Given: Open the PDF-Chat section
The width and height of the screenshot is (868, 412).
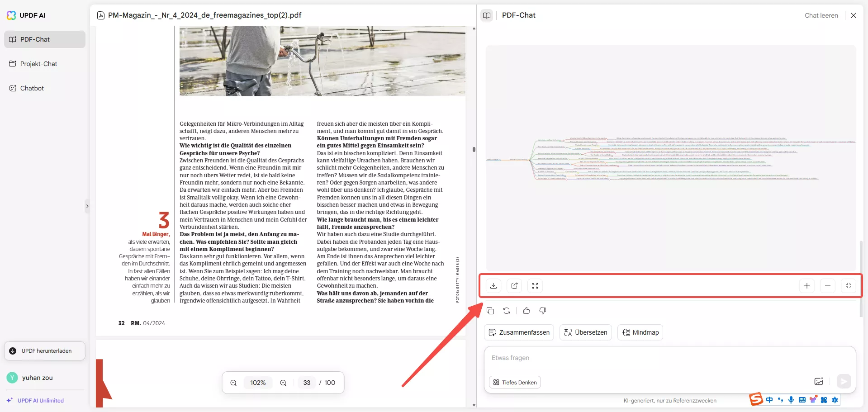Looking at the screenshot, I should [45, 39].
